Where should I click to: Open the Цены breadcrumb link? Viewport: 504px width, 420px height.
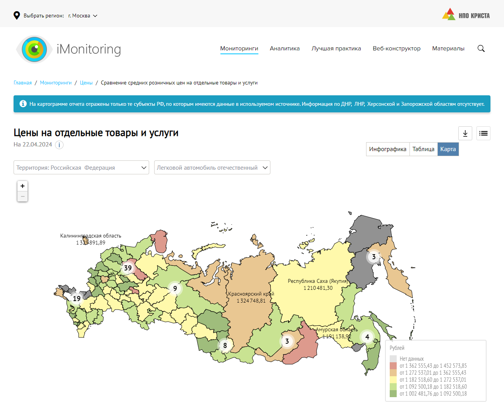(86, 83)
